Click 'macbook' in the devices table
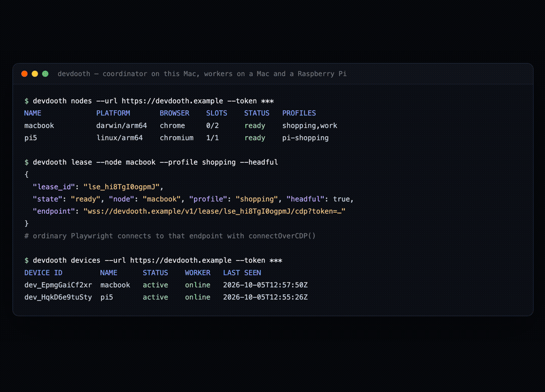Image resolution: width=545 pixels, height=392 pixels. pos(115,285)
